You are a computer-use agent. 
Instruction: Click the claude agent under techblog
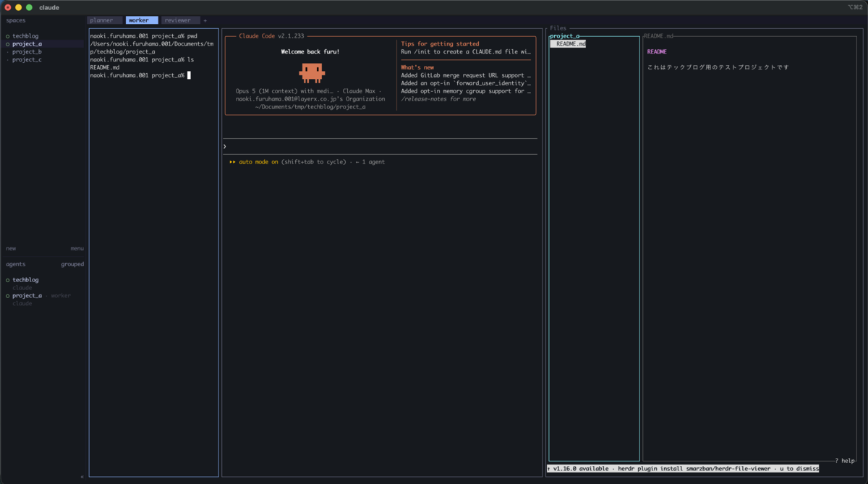(x=22, y=288)
